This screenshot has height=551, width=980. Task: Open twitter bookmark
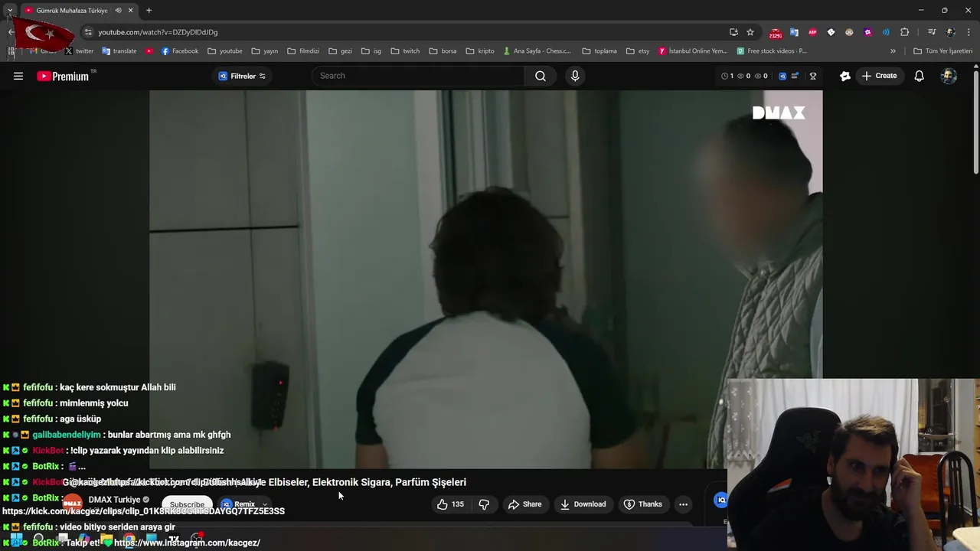pos(79,51)
